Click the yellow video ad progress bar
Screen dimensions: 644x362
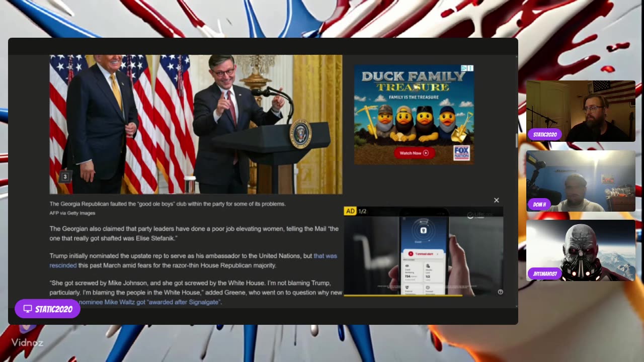pos(403,295)
